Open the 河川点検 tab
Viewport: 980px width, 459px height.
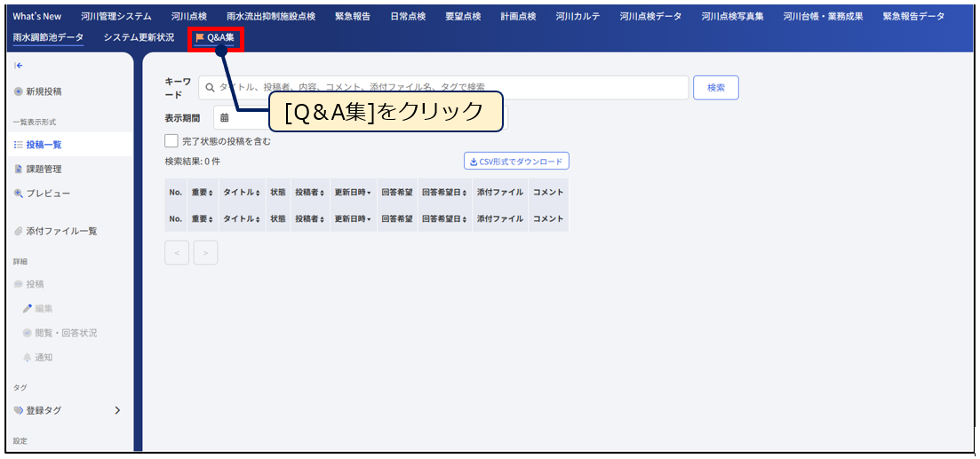coord(188,16)
